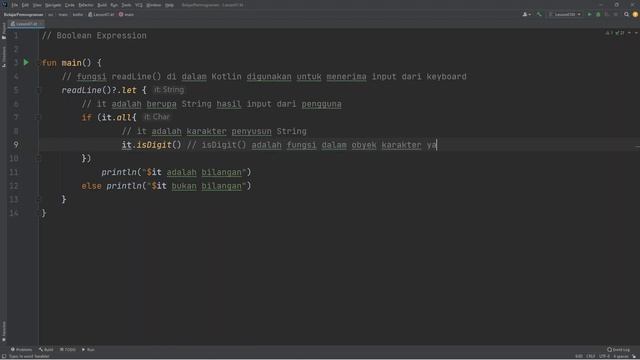Click line number 14 in gutter

pyautogui.click(x=14, y=213)
